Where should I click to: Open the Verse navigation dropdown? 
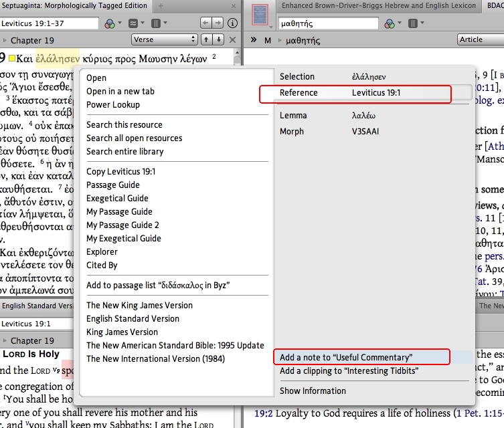pos(164,39)
